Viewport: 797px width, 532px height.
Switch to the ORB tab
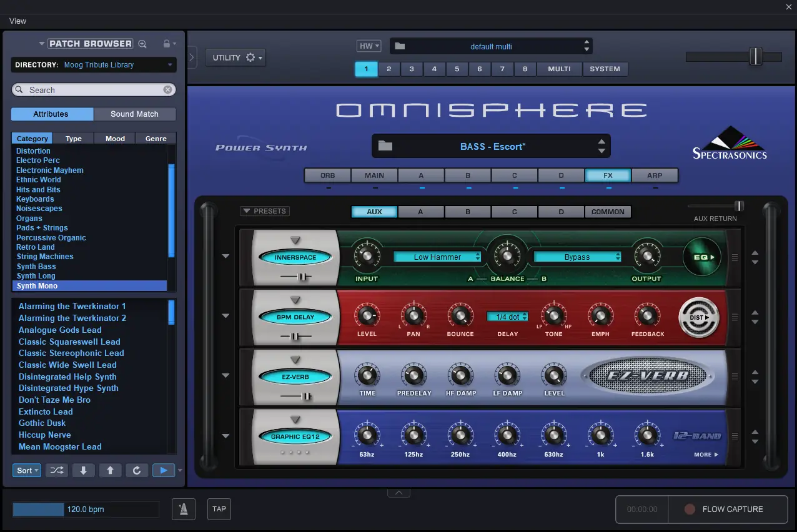coord(327,175)
